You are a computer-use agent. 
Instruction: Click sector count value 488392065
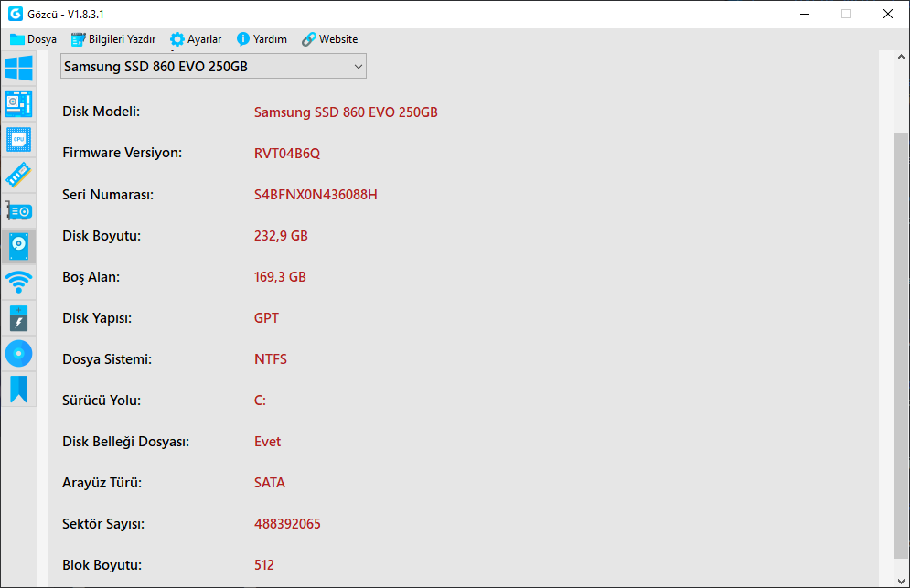[x=287, y=524]
